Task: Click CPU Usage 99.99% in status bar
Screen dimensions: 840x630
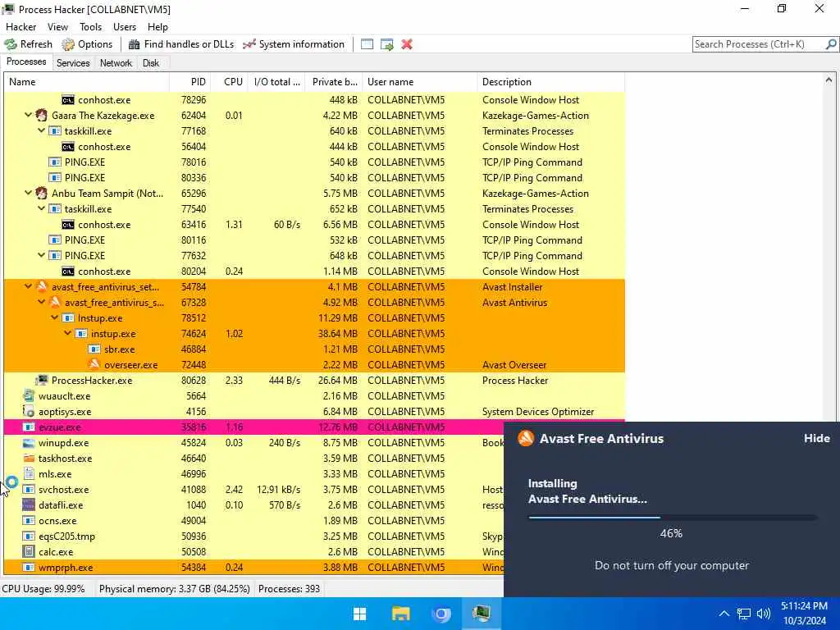Action: pyautogui.click(x=43, y=589)
